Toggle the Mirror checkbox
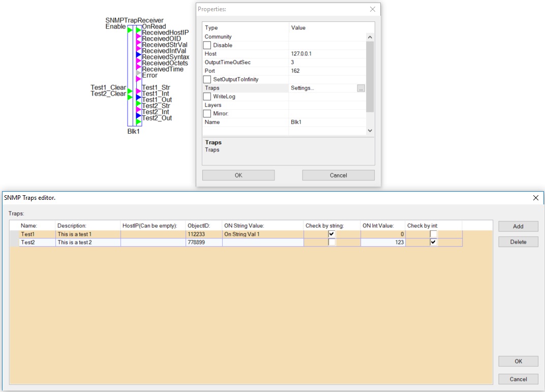The width and height of the screenshot is (545, 392). (207, 113)
